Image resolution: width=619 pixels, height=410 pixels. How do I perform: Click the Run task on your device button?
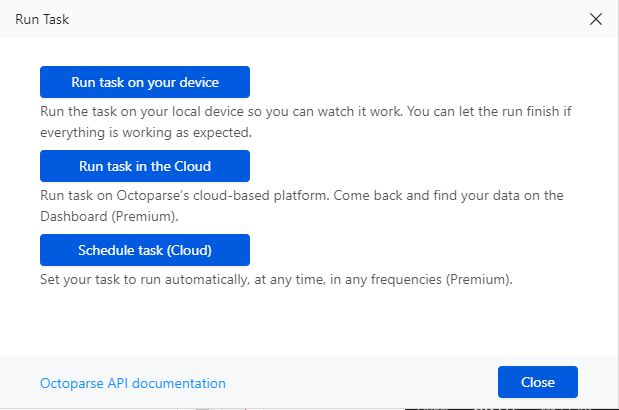(x=145, y=82)
